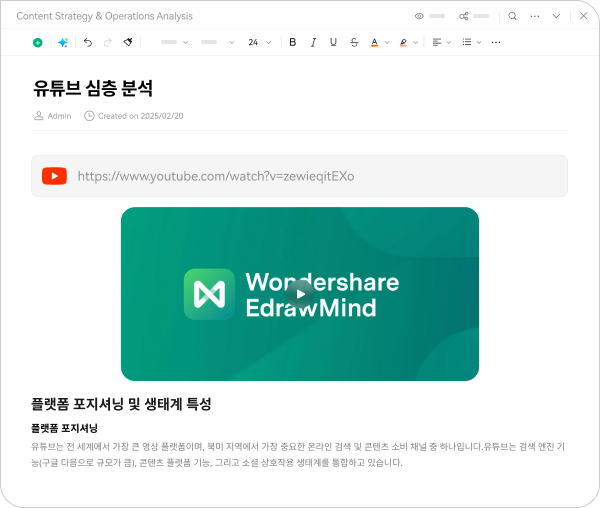Click the share icon in header
Viewport: 600px width, 508px height.
point(464,16)
